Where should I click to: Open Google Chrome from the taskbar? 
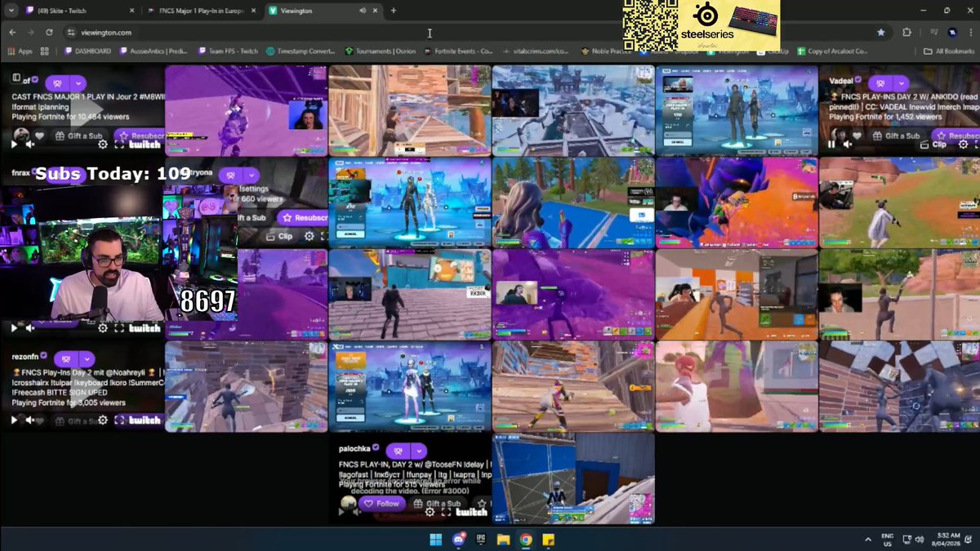[527, 540]
